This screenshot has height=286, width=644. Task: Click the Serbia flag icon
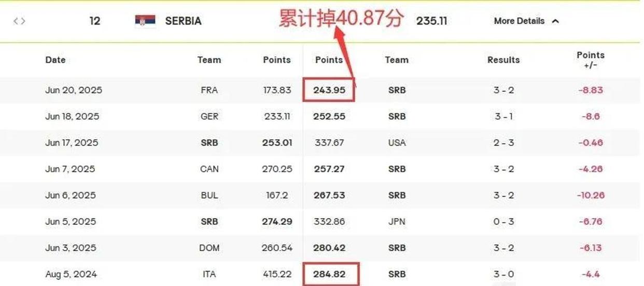[x=145, y=21]
